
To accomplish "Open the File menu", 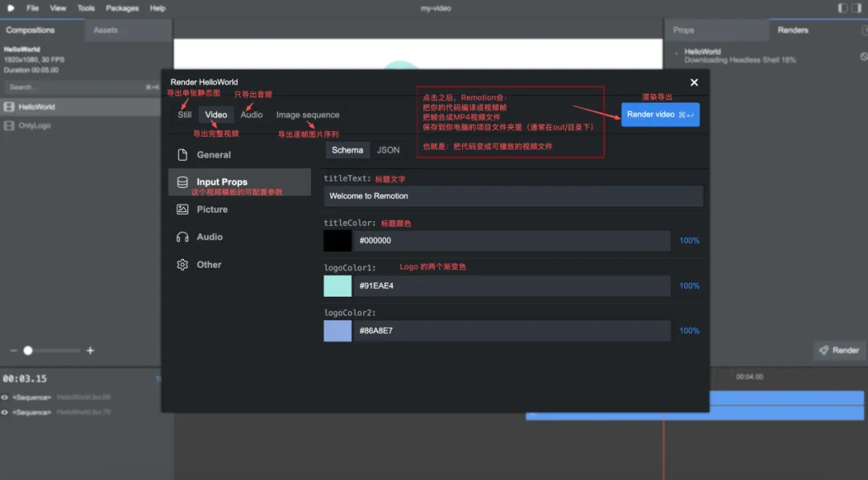I will click(x=33, y=8).
